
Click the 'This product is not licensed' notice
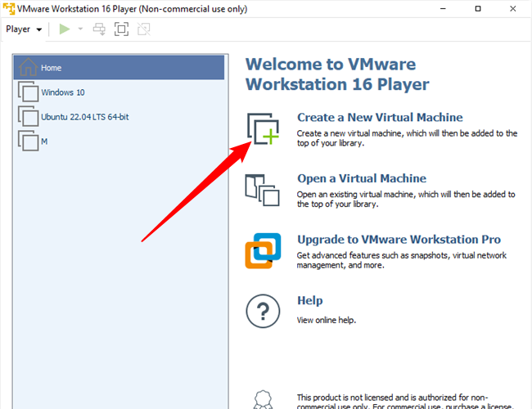tap(404, 401)
